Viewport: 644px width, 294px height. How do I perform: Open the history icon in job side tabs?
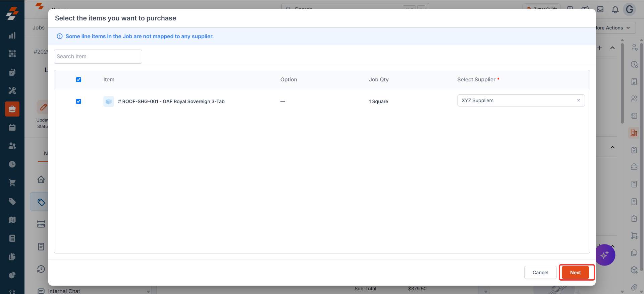coord(41,269)
